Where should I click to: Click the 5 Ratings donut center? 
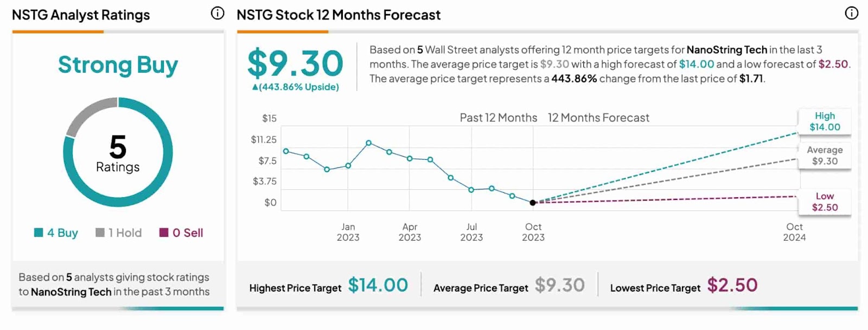(118, 153)
